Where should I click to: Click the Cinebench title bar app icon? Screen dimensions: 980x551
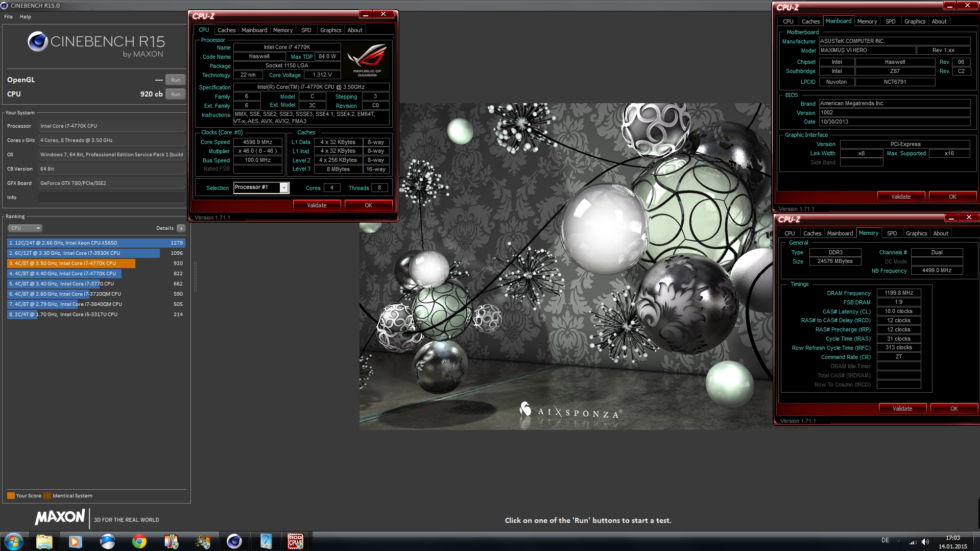coord(5,6)
